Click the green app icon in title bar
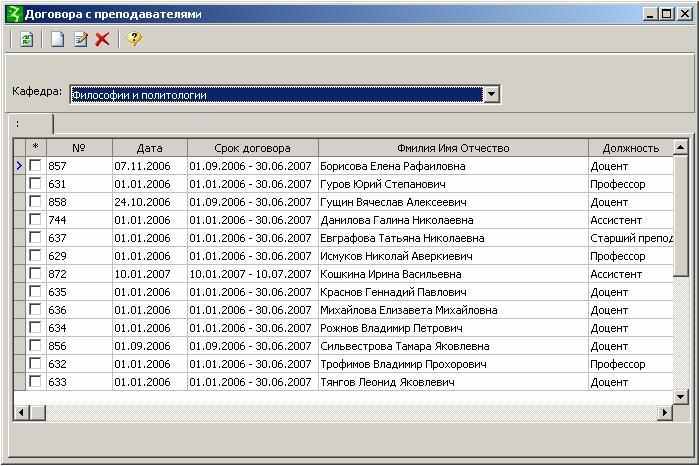This screenshot has width=699, height=466. 14,14
